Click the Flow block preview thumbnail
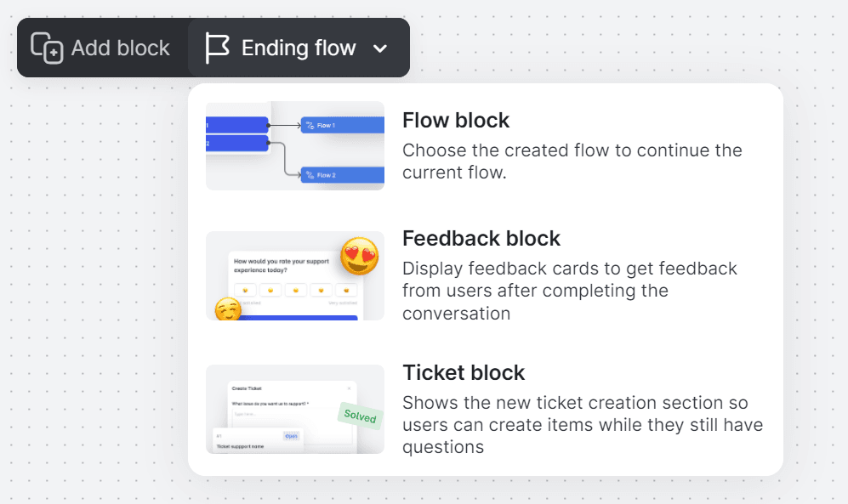Screen dimensions: 848x504 click(295, 146)
